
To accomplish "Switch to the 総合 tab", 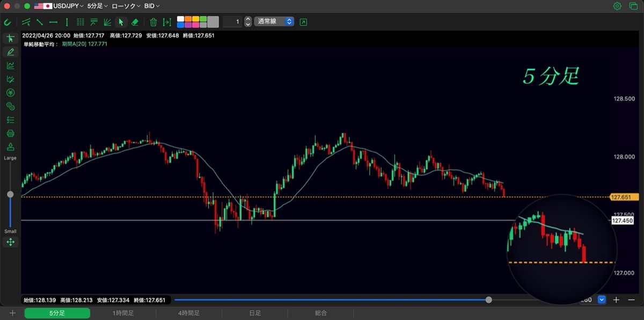I will (321, 313).
